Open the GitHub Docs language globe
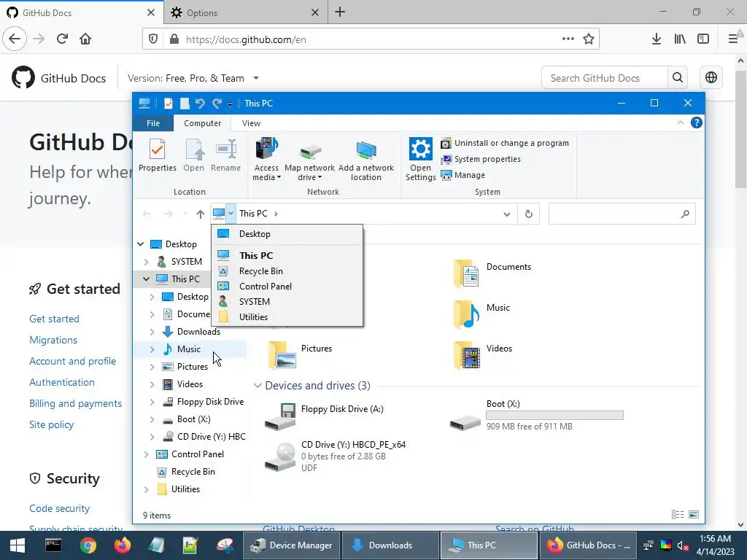This screenshot has width=747, height=560. 711,77
